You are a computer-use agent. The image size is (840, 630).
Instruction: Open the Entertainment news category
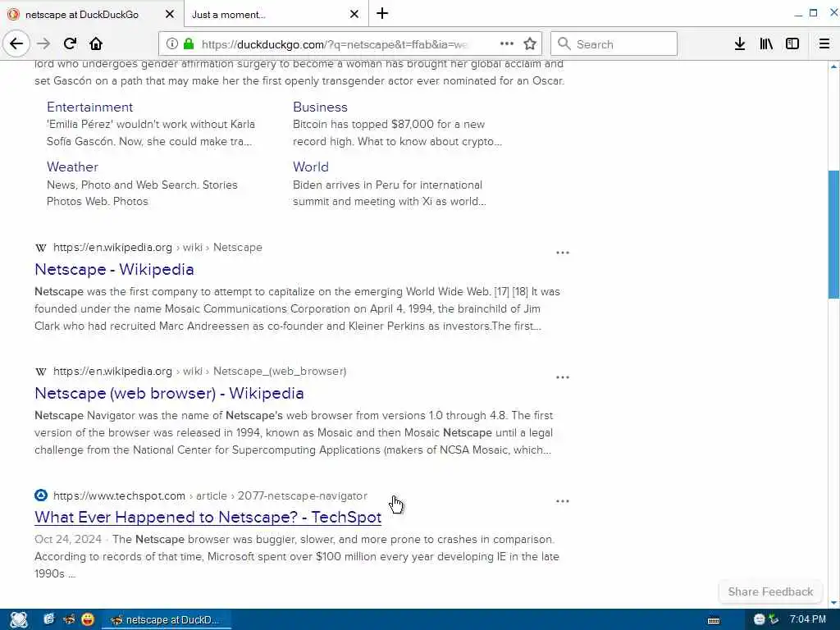point(89,107)
